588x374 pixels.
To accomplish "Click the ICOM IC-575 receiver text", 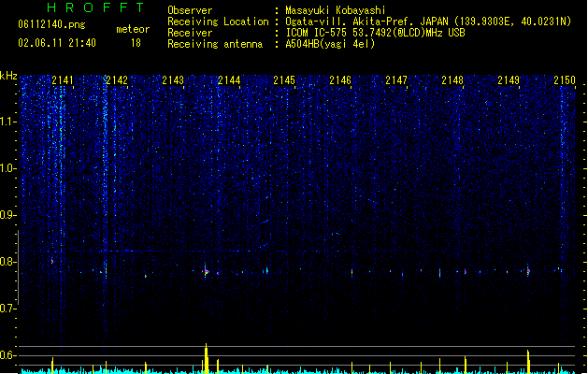I will [375, 33].
